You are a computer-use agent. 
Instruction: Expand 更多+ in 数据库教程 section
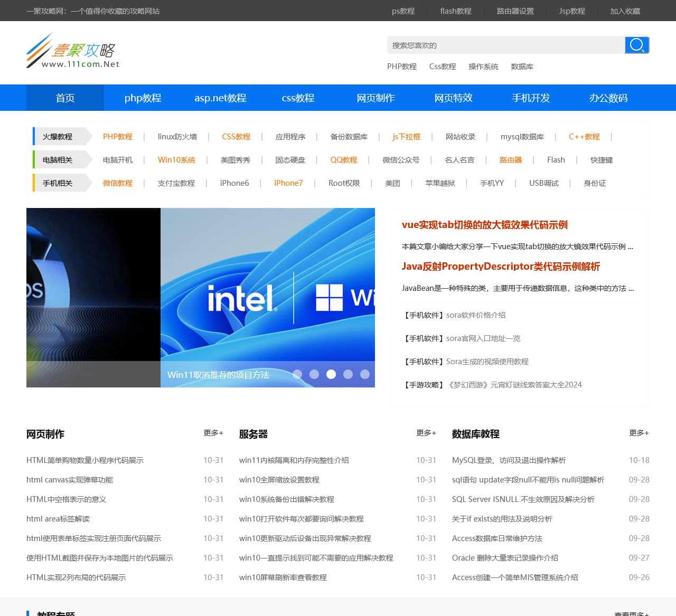639,433
